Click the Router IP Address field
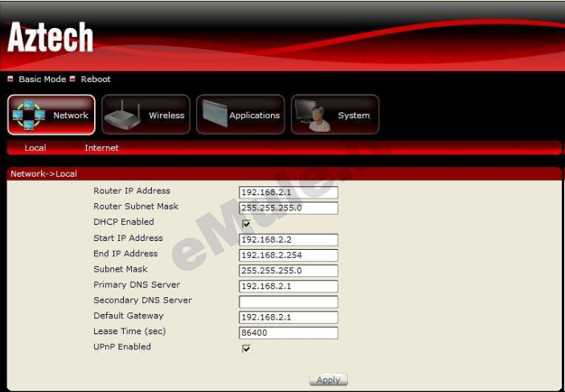This screenshot has height=392, width=565. tap(289, 193)
